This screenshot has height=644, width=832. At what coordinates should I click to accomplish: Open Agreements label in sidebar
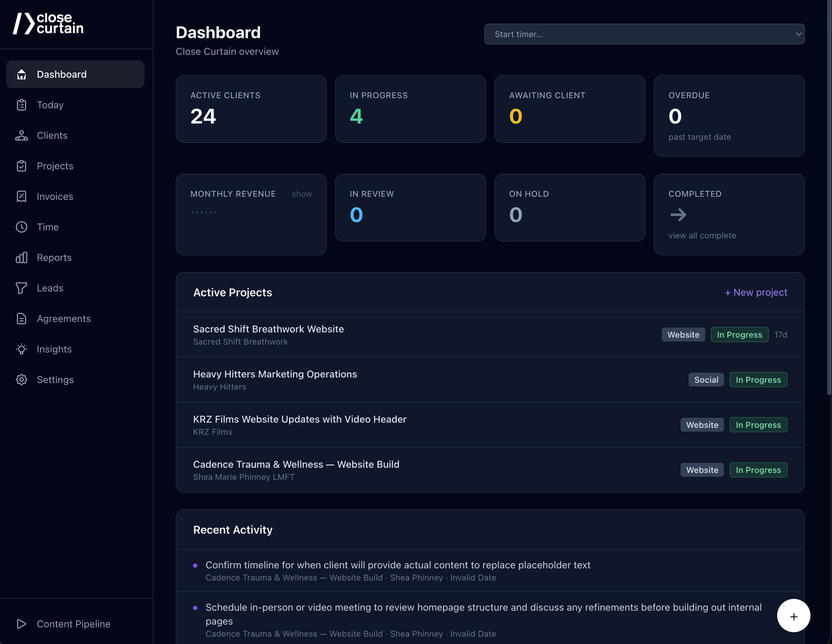coord(64,319)
